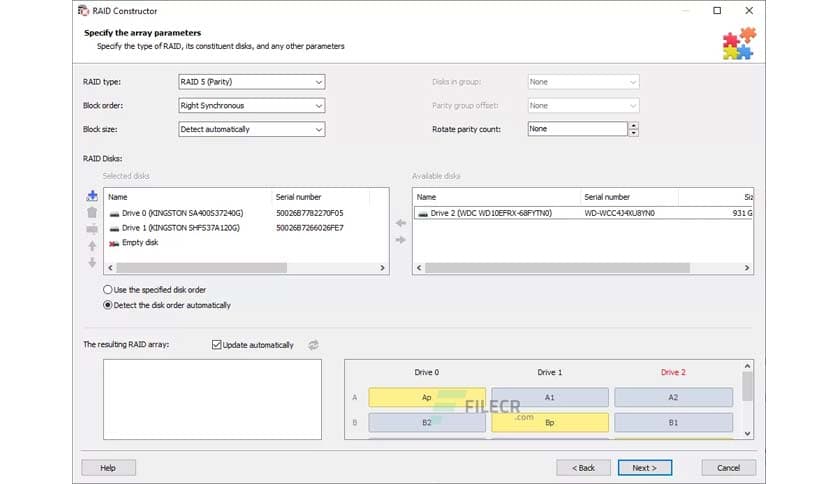Viewport: 836px width, 484px height.
Task: Click the B2 data block
Action: (x=427, y=422)
